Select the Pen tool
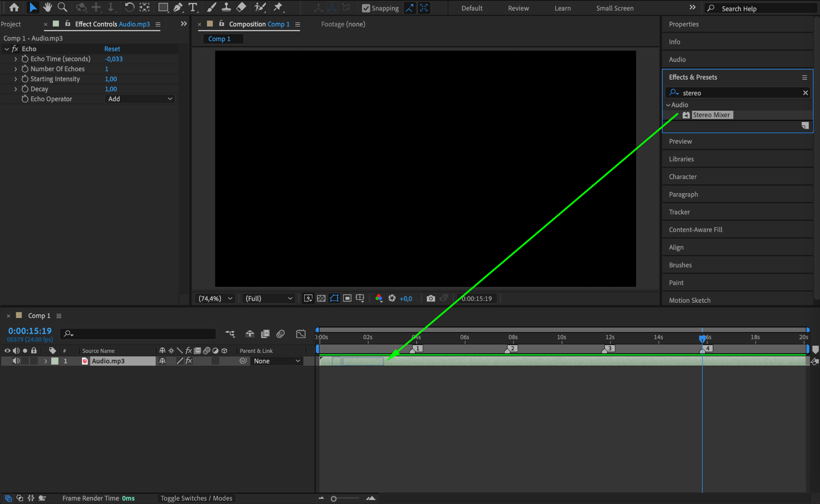The height and width of the screenshot is (504, 820). 178,7
